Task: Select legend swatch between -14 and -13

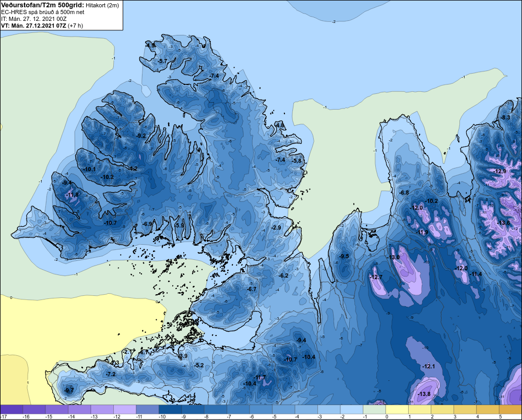Action: click(79, 410)
